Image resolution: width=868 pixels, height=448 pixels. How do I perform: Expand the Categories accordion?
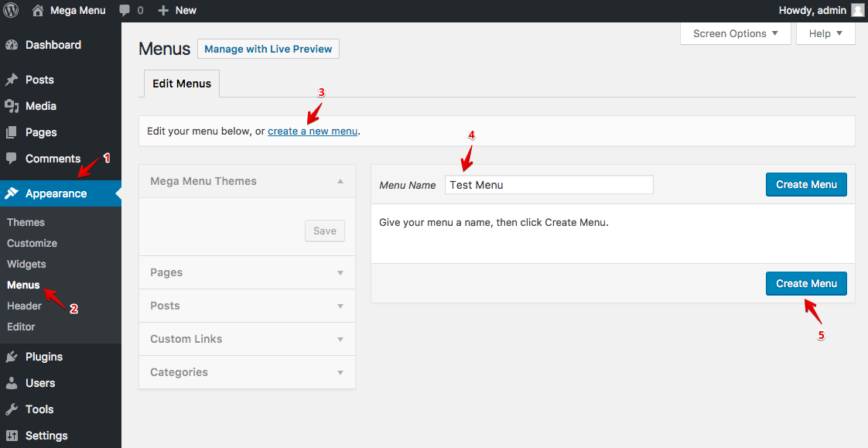pyautogui.click(x=246, y=372)
